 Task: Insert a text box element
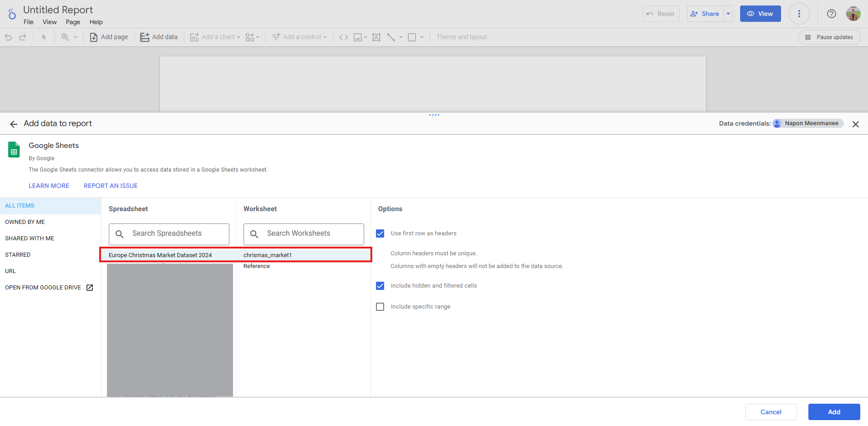[376, 37]
